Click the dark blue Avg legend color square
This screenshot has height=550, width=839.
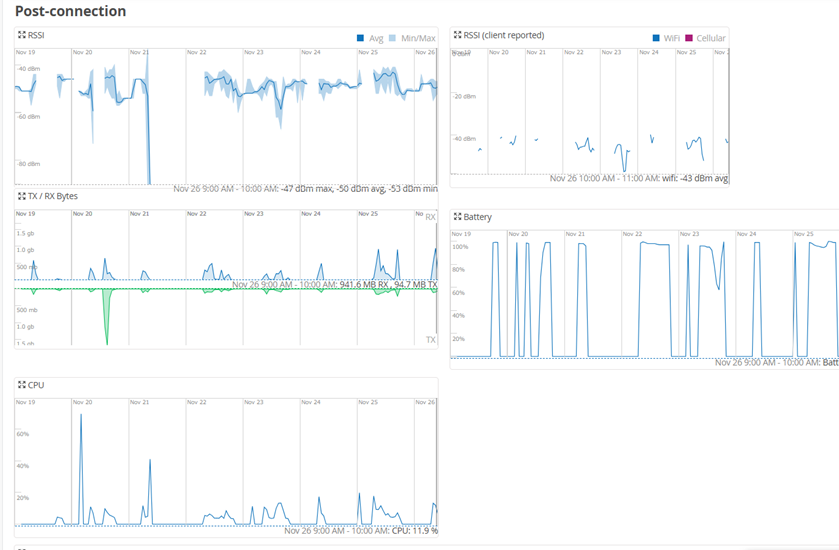coord(361,38)
